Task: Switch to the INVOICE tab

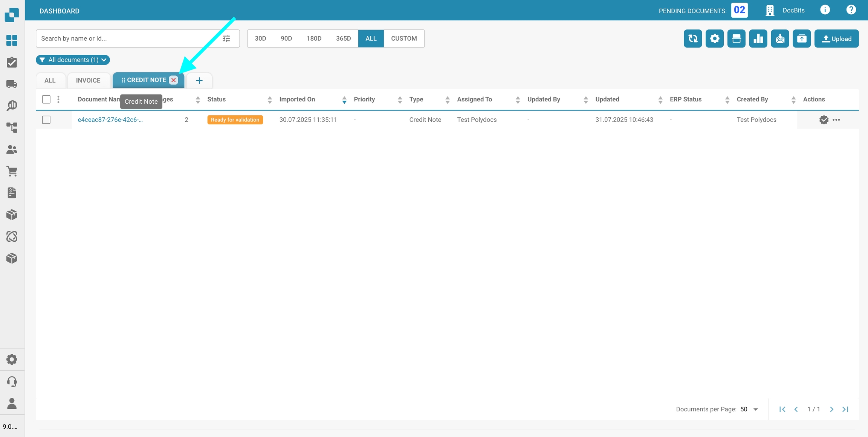Action: (x=88, y=80)
